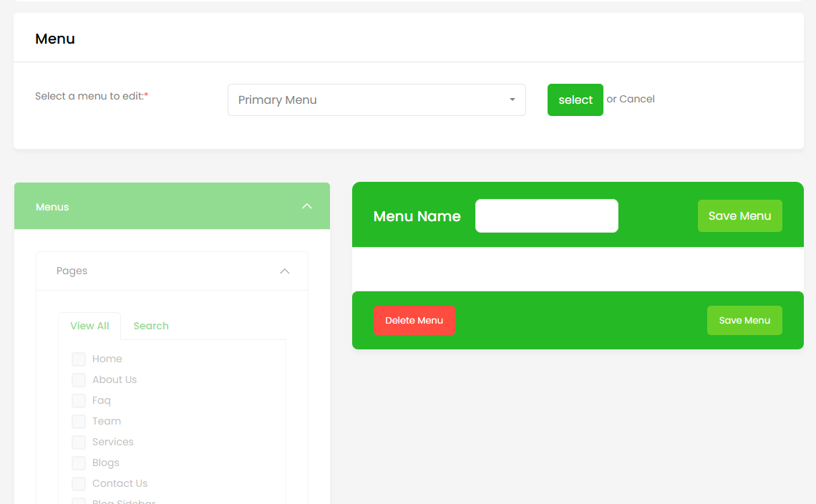This screenshot has width=816, height=504.
Task: Select the Services page checkbox
Action: (x=79, y=442)
